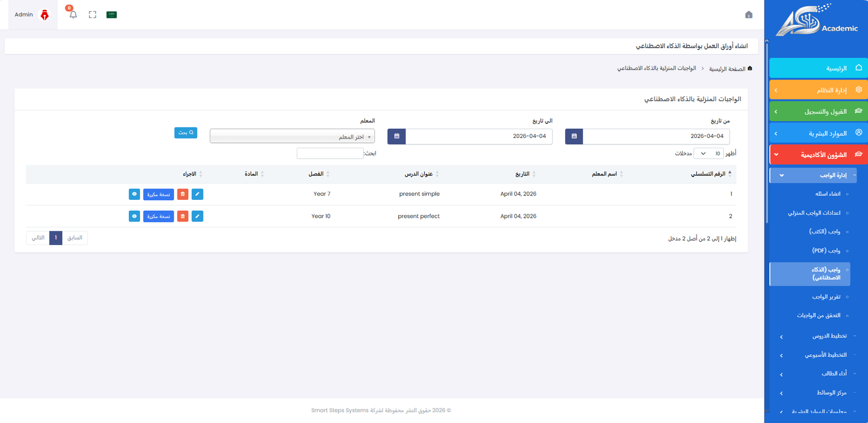
Task: Duplicate the present perfect row using نسخة مكررة
Action: tap(158, 216)
